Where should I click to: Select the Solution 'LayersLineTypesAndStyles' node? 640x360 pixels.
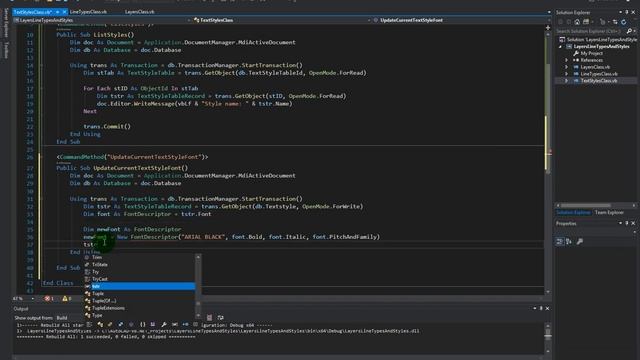click(x=599, y=40)
